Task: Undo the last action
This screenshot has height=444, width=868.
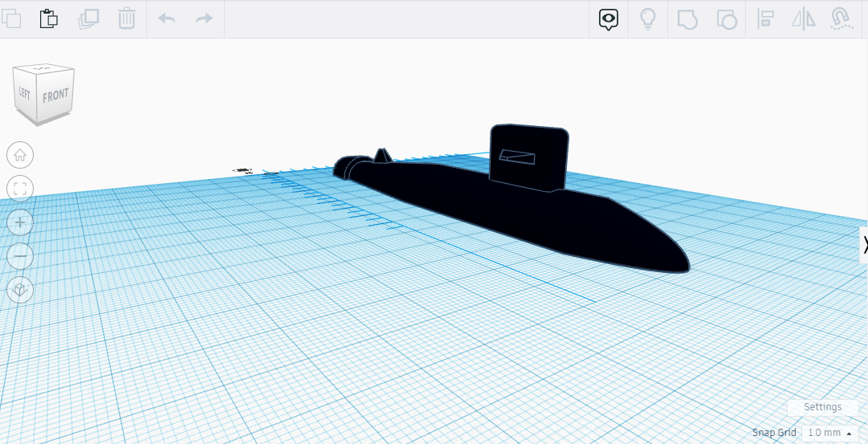Action: [167, 18]
